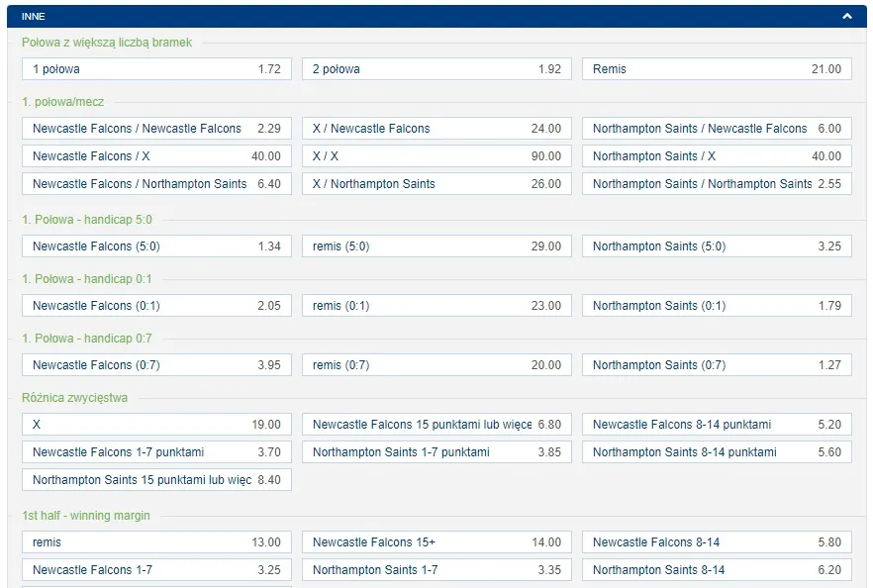Bet Newcastle Falcons / Northampton Saints 6.40

(x=156, y=184)
